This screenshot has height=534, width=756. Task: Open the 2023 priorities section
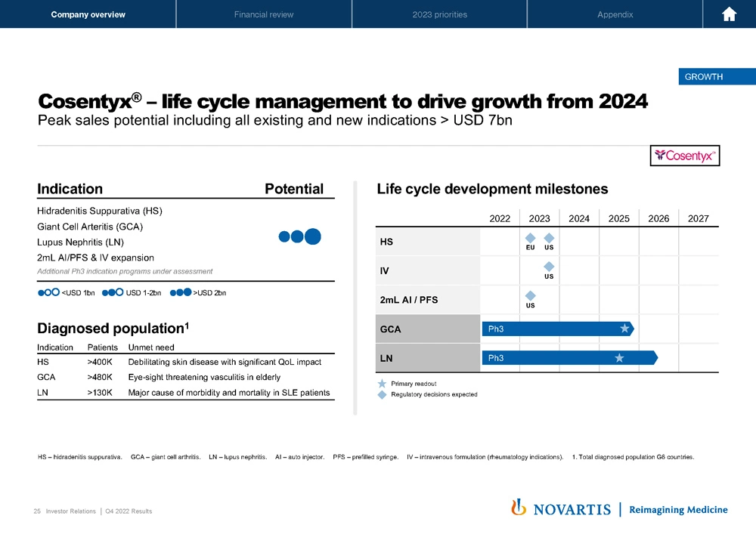pyautogui.click(x=438, y=14)
